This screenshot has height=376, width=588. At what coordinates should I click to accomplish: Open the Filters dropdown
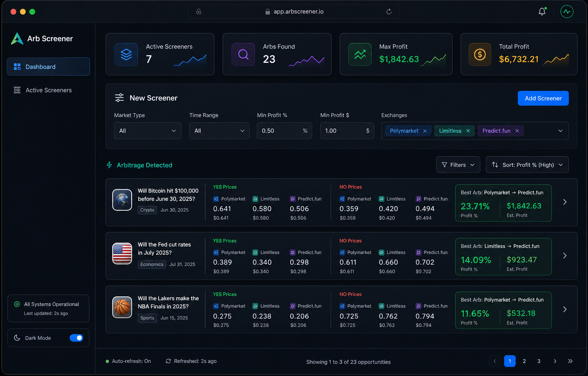458,165
